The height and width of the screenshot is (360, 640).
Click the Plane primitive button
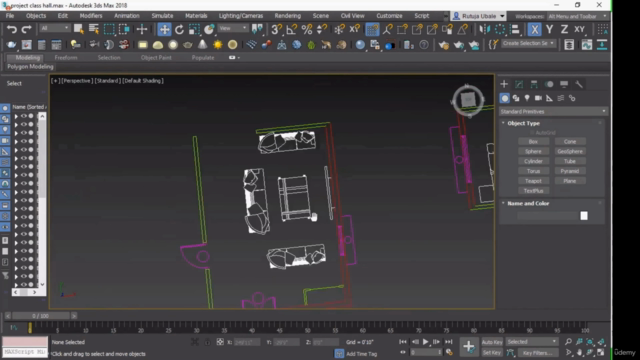pyautogui.click(x=570, y=181)
